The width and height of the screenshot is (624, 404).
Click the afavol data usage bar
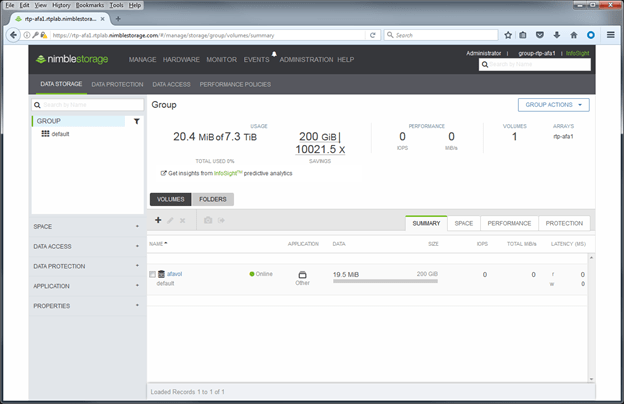pyautogui.click(x=385, y=281)
